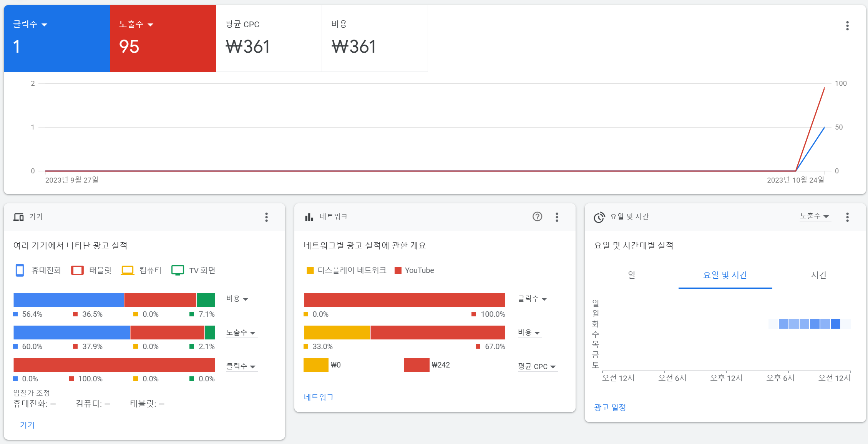Viewport: 868px width, 444px height.
Task: Click the 요일 및 시간 clock icon
Action: pos(599,217)
